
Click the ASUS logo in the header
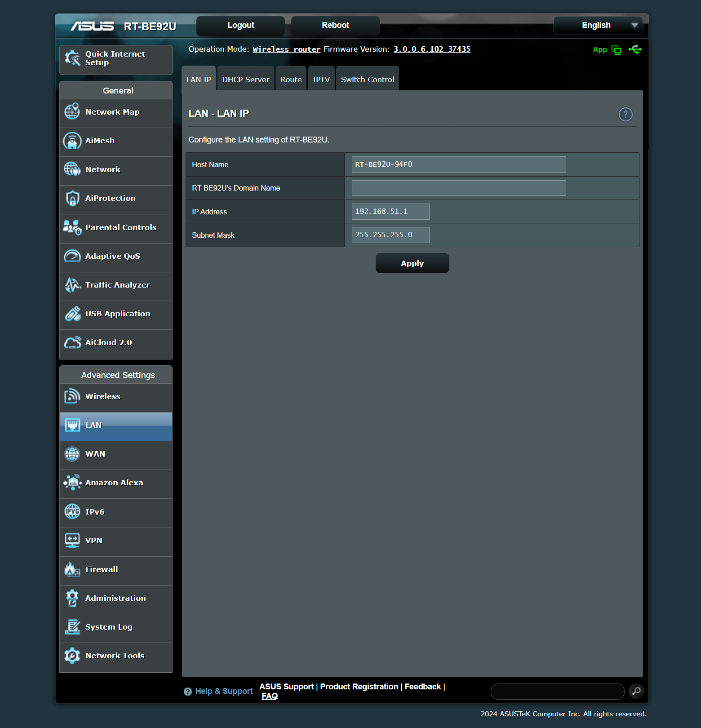coord(93,26)
